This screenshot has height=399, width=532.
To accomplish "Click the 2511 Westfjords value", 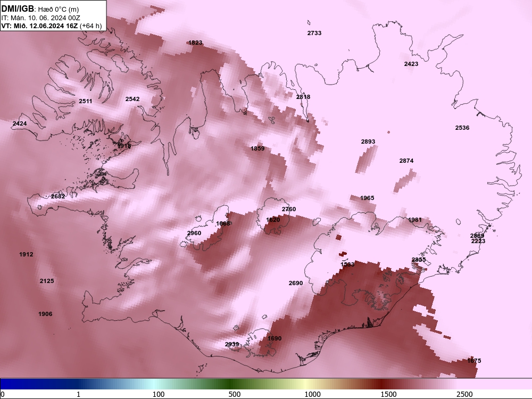I will (85, 101).
